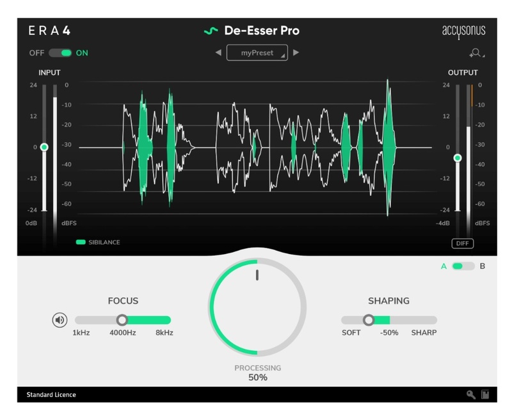Click the FOCUS heading

[x=123, y=301]
